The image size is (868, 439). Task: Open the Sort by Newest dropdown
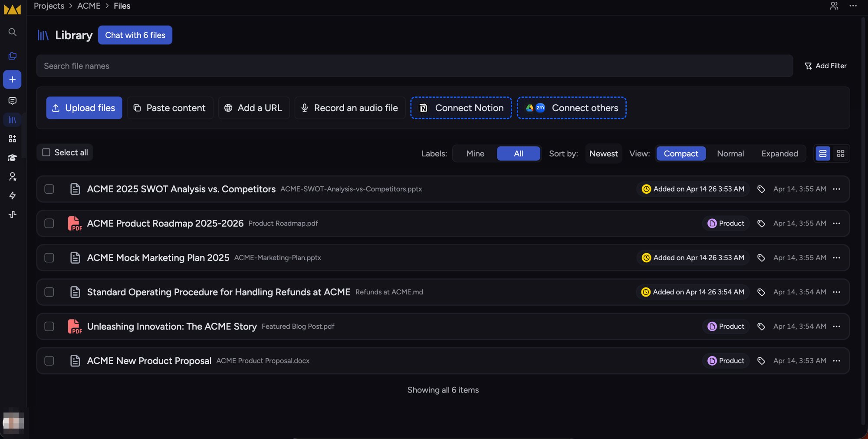point(603,154)
